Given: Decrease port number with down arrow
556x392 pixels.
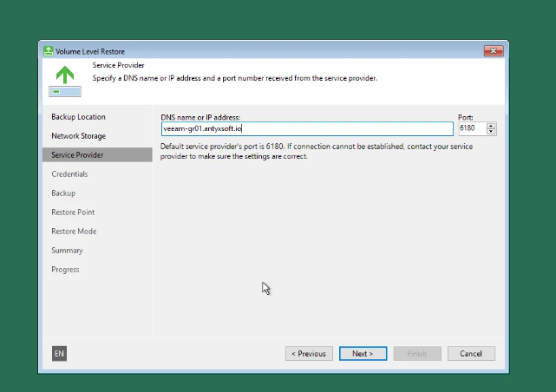Looking at the screenshot, I should tap(492, 132).
